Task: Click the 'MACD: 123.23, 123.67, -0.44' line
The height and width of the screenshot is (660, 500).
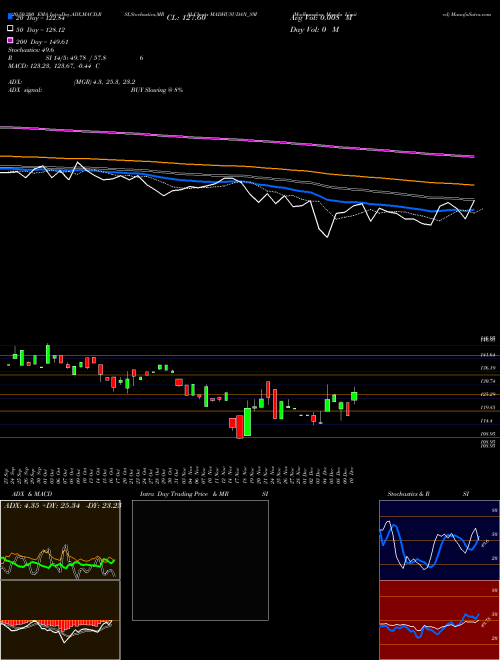Action: point(53,66)
